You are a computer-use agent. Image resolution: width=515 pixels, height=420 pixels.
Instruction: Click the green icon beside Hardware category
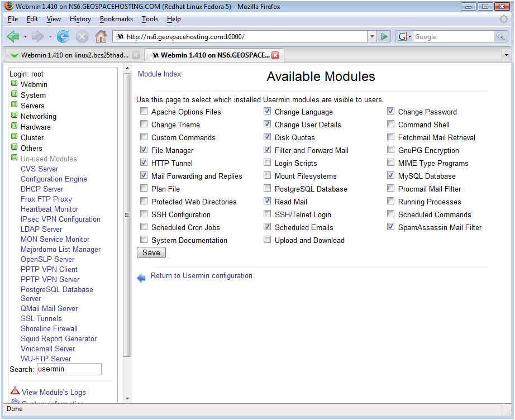(x=14, y=126)
